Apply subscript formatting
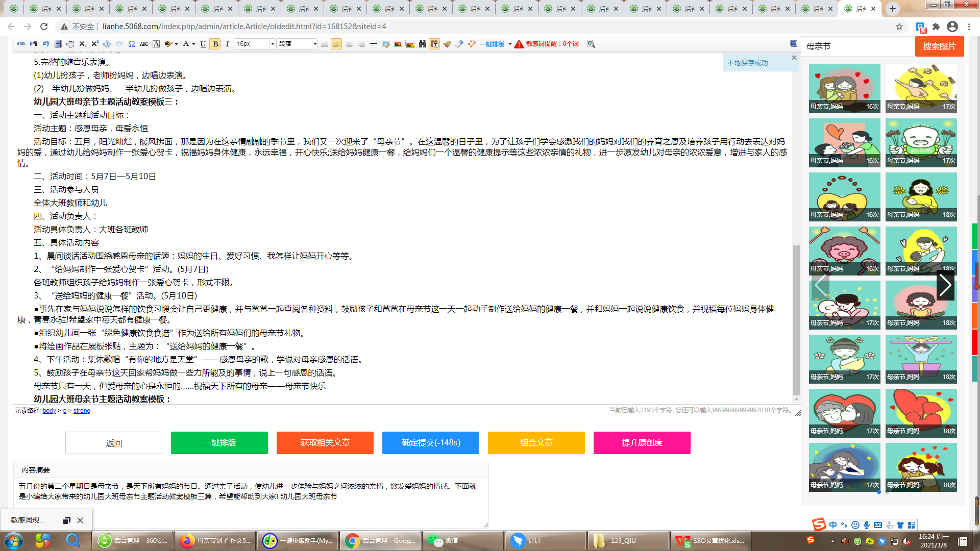Screen dimensions: 980x551 point(83,44)
